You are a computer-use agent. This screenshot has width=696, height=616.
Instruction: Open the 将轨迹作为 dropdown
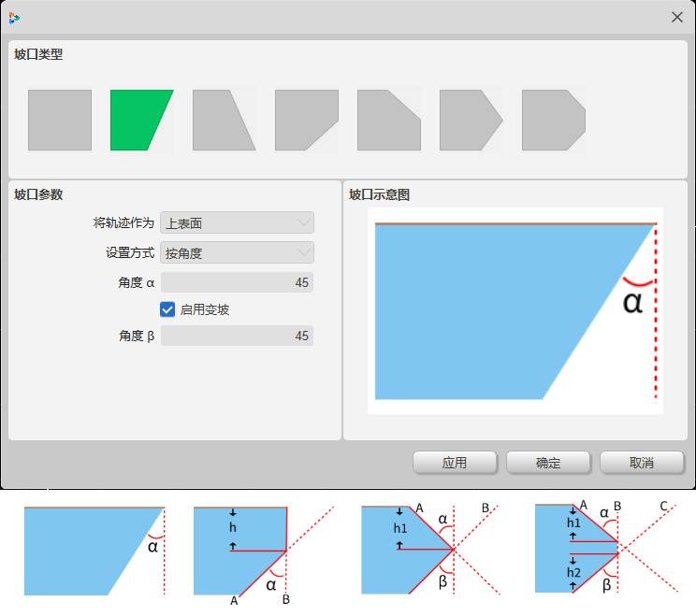pyautogui.click(x=237, y=222)
